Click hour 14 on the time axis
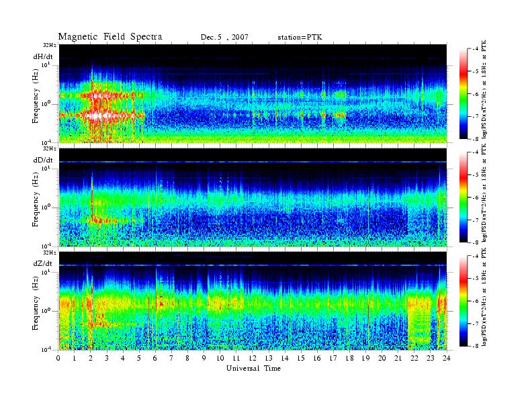Screen dimensions: 532x411 [x=285, y=358]
